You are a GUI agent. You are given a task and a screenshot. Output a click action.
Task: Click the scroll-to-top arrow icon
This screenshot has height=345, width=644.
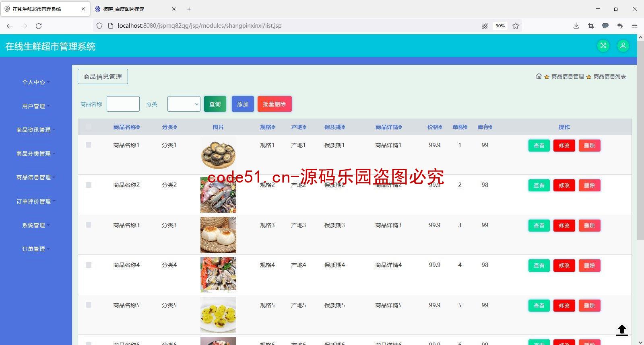coord(622,330)
